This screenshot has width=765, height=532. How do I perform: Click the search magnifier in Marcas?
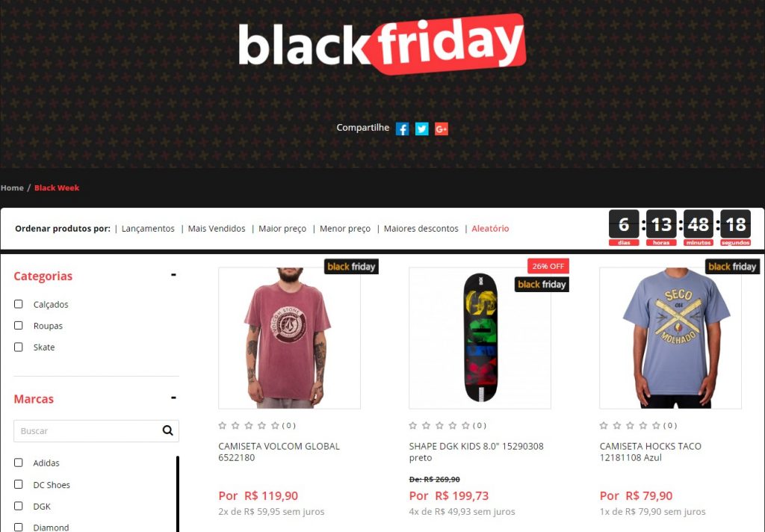pyautogui.click(x=168, y=430)
